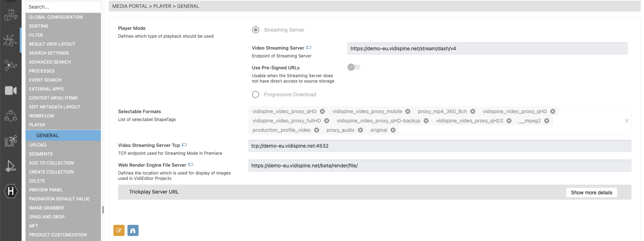Expand the PLAYER menu section

click(x=37, y=125)
